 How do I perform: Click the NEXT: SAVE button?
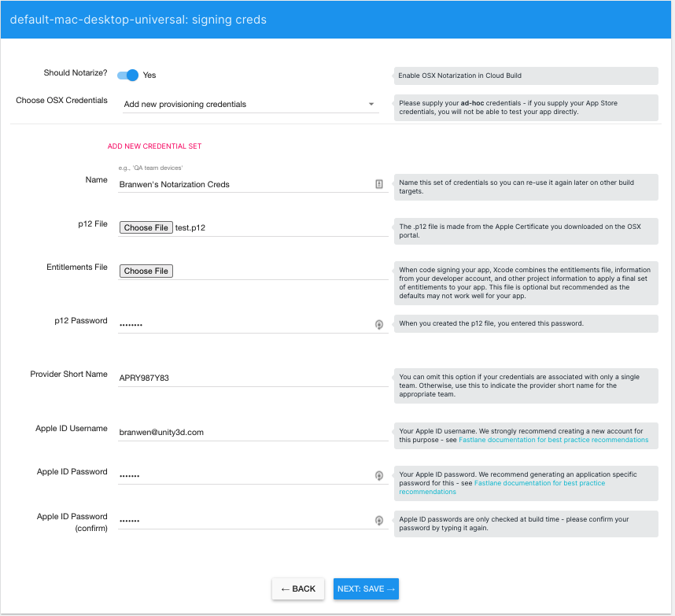[366, 588]
